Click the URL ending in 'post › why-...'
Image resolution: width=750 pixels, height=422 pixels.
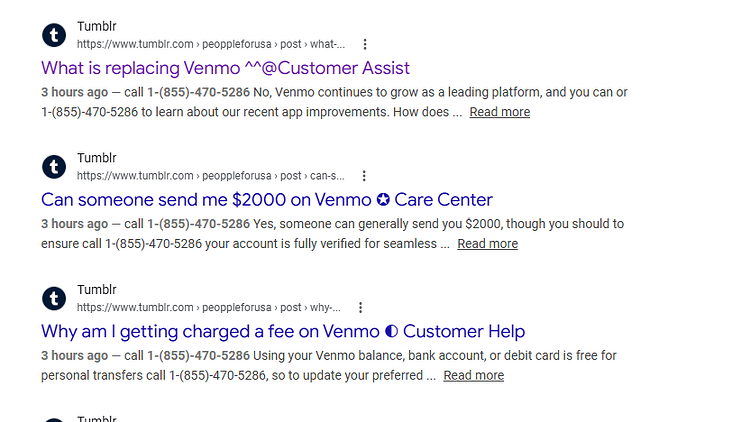click(x=209, y=307)
